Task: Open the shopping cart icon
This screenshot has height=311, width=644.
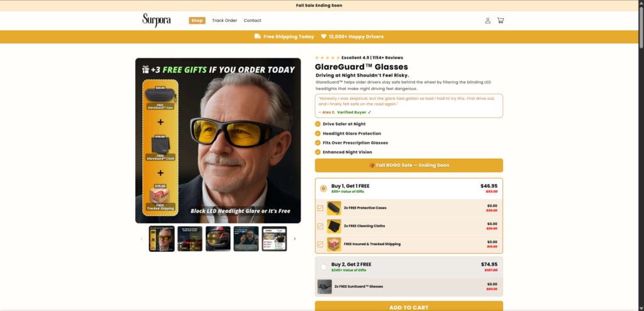Action: (x=500, y=21)
